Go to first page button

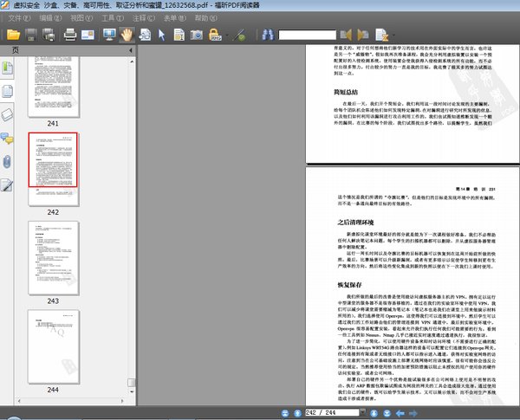coord(285,413)
